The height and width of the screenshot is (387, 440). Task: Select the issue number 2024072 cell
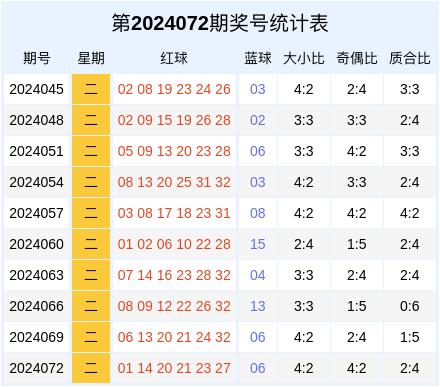[x=37, y=368]
